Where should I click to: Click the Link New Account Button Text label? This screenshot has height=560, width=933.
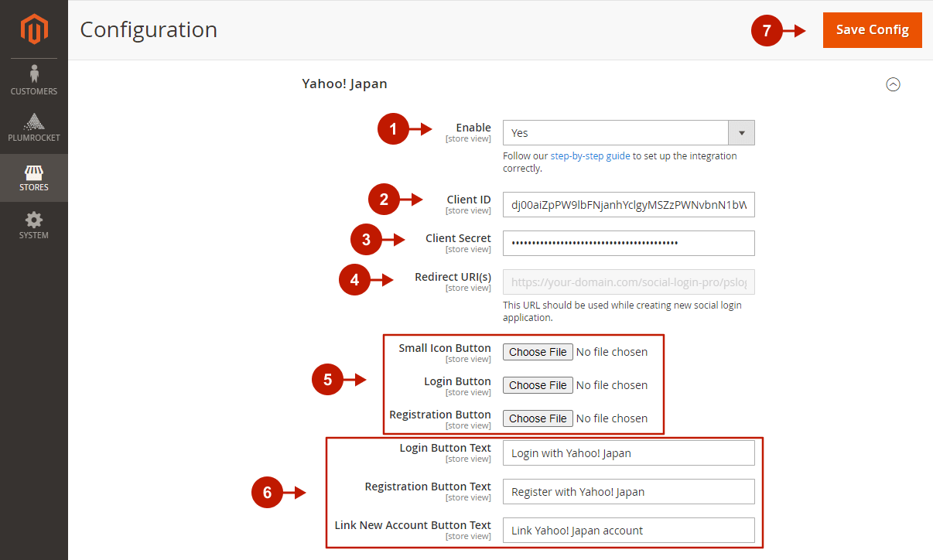pos(413,525)
